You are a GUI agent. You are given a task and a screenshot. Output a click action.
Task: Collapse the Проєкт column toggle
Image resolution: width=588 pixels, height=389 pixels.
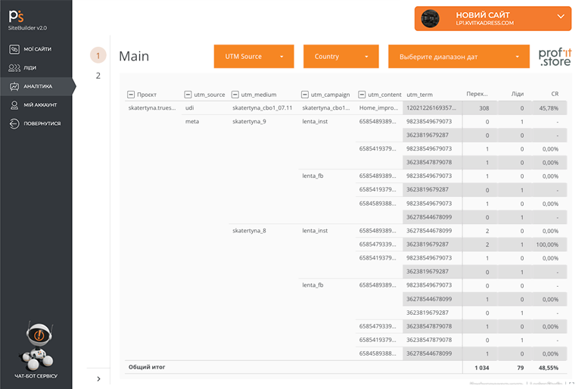click(x=131, y=95)
